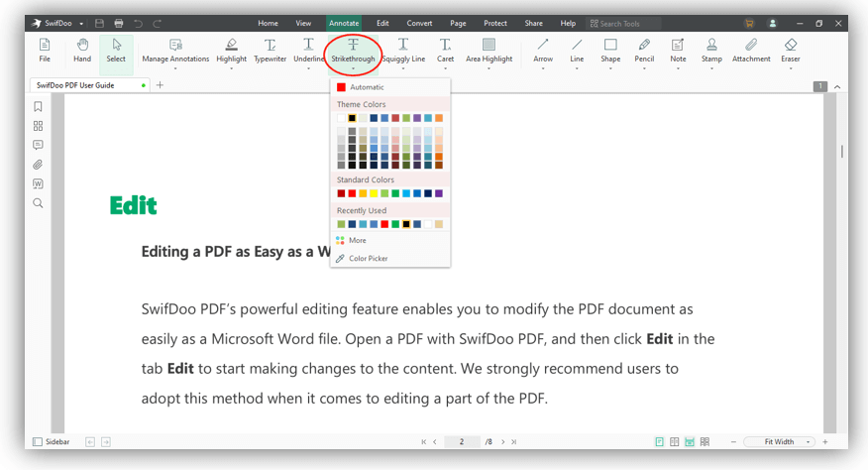Enable two-page view mode
This screenshot has width=868, height=470.
point(674,441)
